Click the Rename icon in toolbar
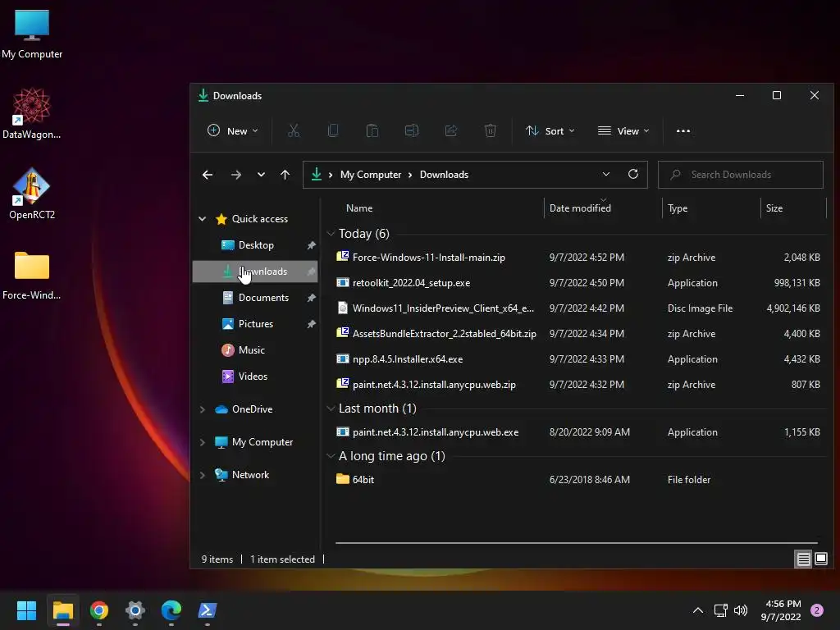The image size is (840, 630). [412, 130]
